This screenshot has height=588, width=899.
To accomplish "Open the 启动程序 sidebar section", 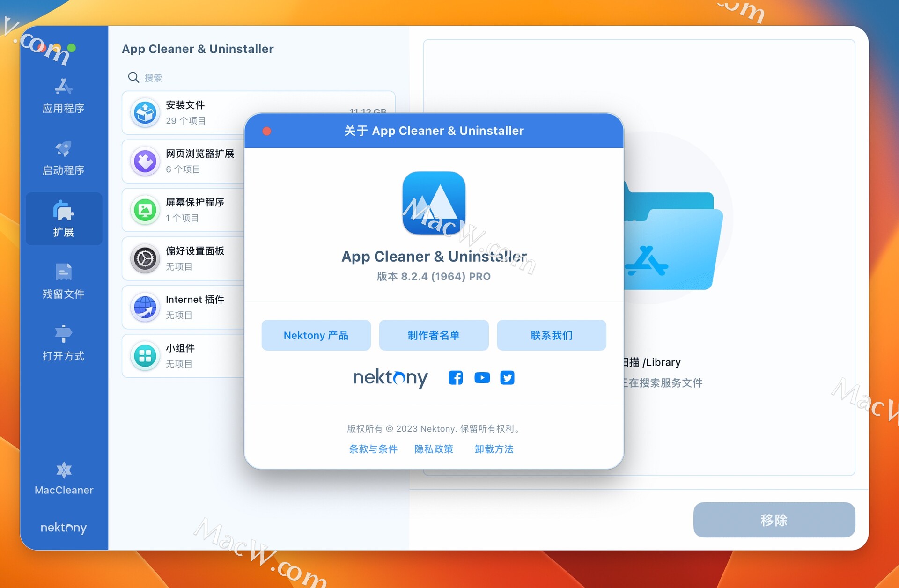I will [x=63, y=158].
